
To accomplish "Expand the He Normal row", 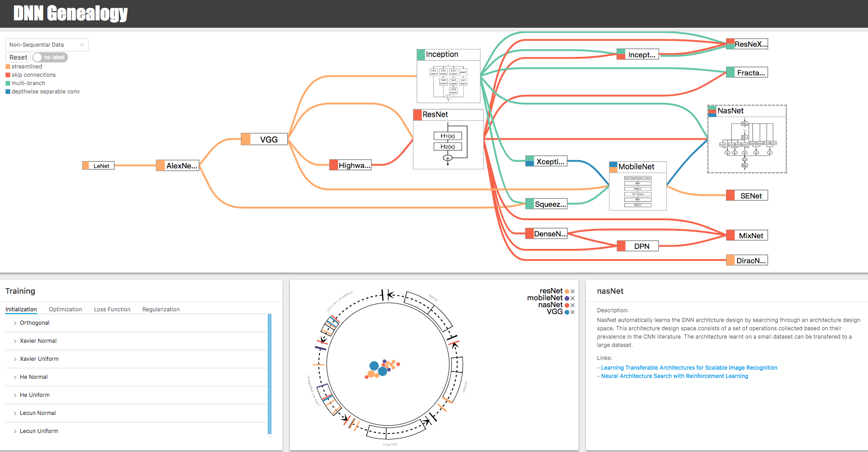I will click(x=136, y=377).
